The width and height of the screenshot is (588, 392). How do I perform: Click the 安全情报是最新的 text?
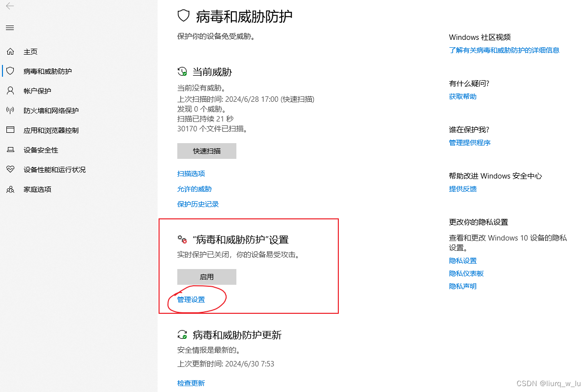(210, 350)
